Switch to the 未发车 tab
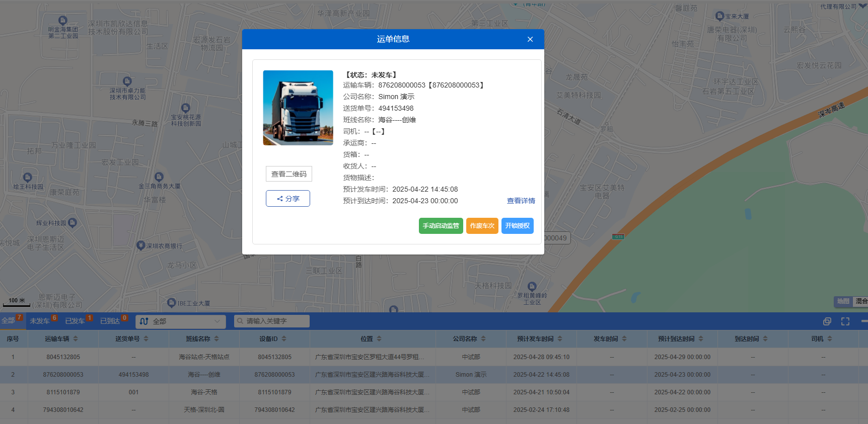Screen dimensions: 868x424 point(40,321)
